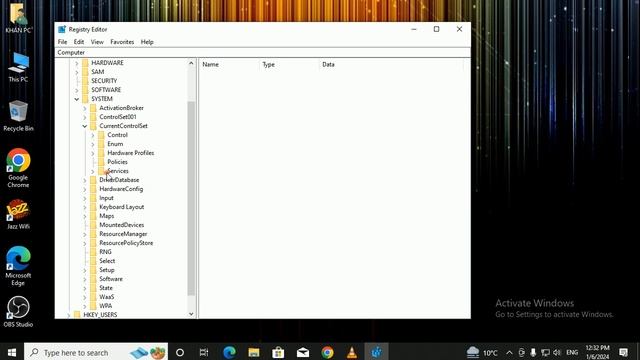Open the Recycle Bin desktop icon
The image size is (640, 360).
(x=18, y=116)
